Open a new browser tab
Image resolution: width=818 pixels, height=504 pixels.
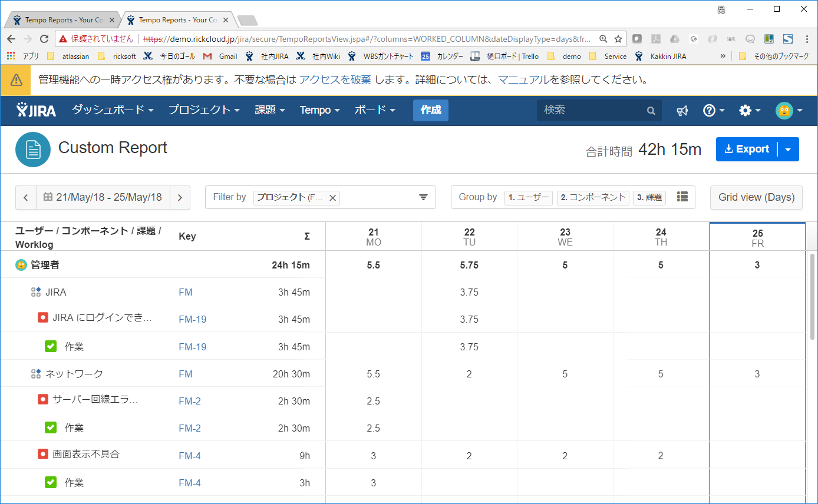248,21
